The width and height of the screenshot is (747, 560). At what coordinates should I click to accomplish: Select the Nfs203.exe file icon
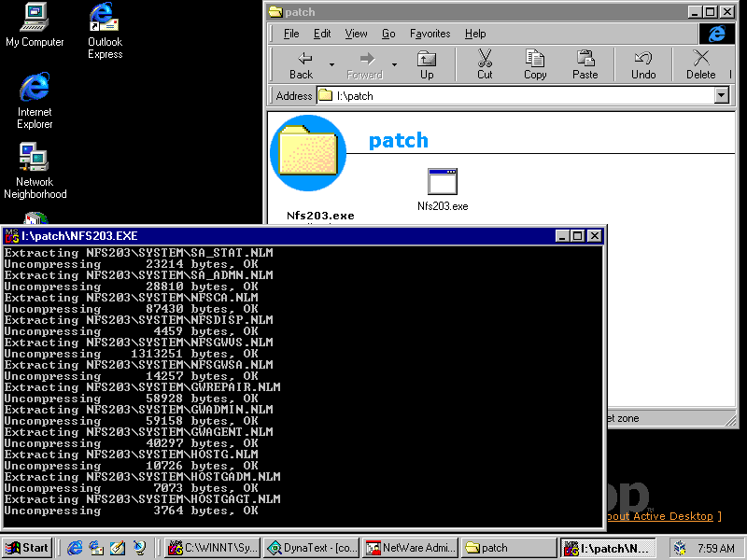443,189
